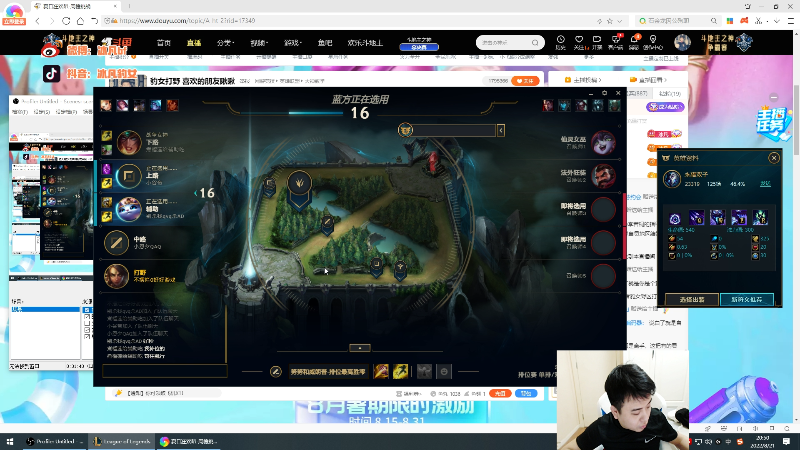The height and width of the screenshot is (450, 800).
Task: Open watch history clock icon
Action: tap(561, 42)
